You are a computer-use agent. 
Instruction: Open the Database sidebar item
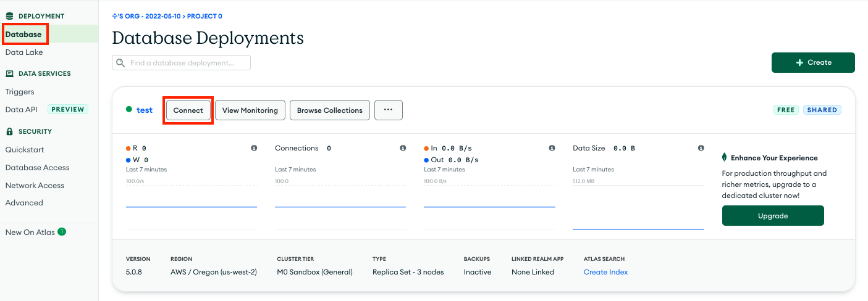point(23,35)
